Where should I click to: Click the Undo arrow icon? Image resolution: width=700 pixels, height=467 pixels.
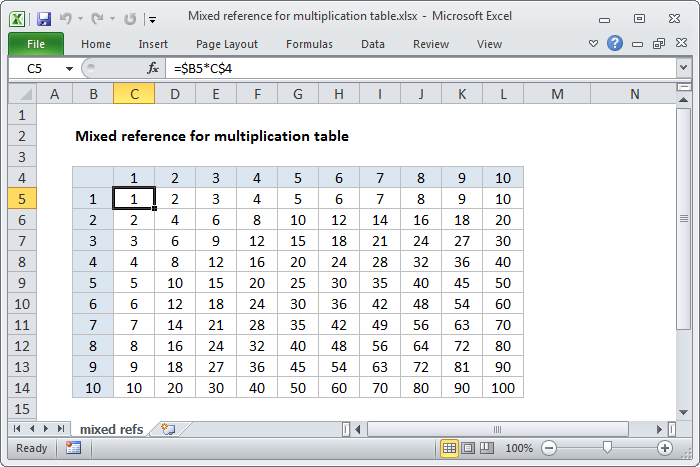tap(66, 18)
